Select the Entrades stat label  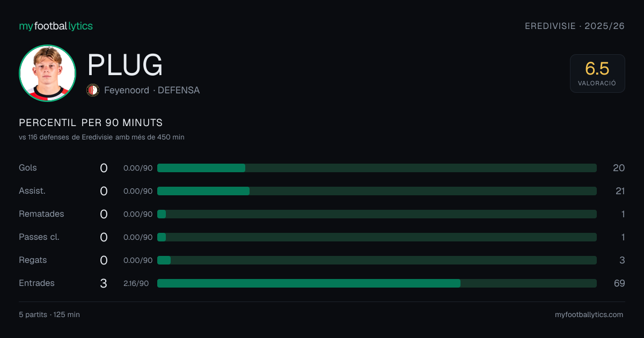[x=36, y=283]
